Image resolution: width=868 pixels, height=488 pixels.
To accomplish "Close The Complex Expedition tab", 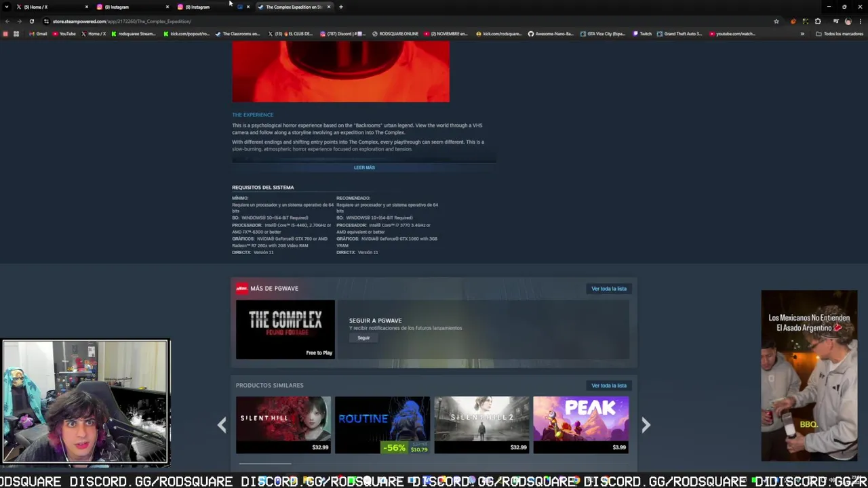I will [x=329, y=7].
